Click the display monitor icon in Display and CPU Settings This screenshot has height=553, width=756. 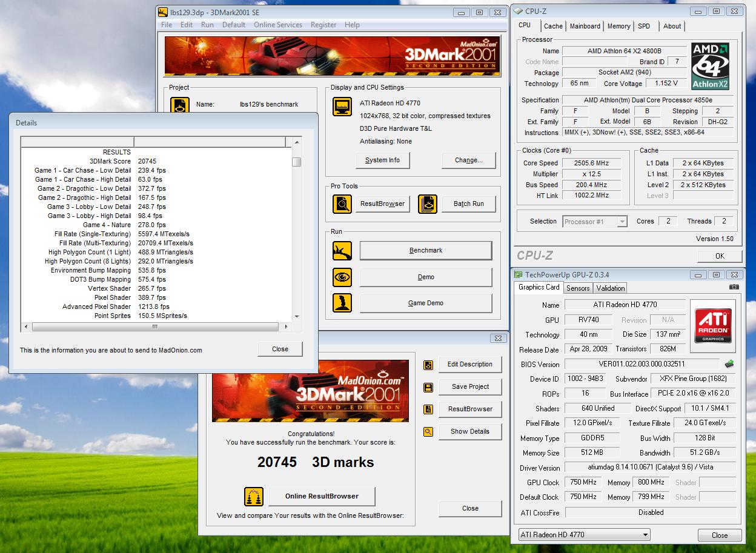pyautogui.click(x=342, y=107)
